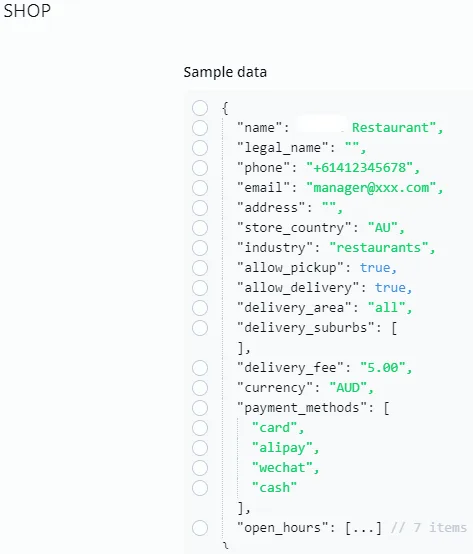Screen dimensions: 473x554
Task: Choose the "delivery_fee" radio button
Action: tap(200, 368)
